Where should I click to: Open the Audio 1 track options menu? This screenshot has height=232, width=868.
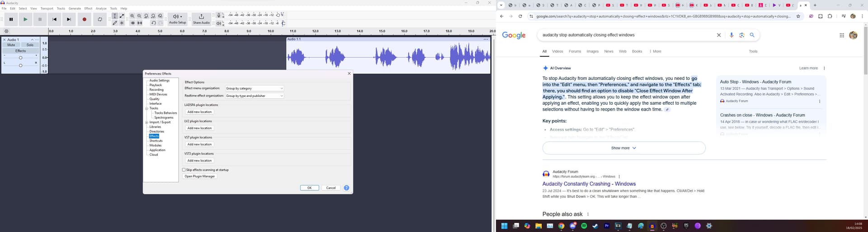point(37,40)
